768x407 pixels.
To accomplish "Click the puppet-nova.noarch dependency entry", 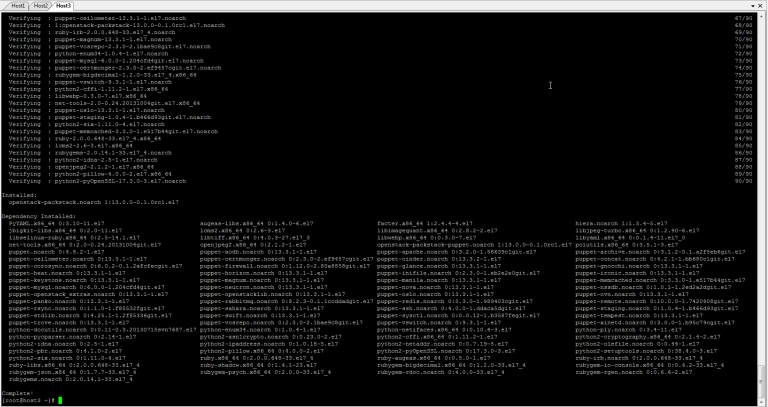I will point(435,287).
